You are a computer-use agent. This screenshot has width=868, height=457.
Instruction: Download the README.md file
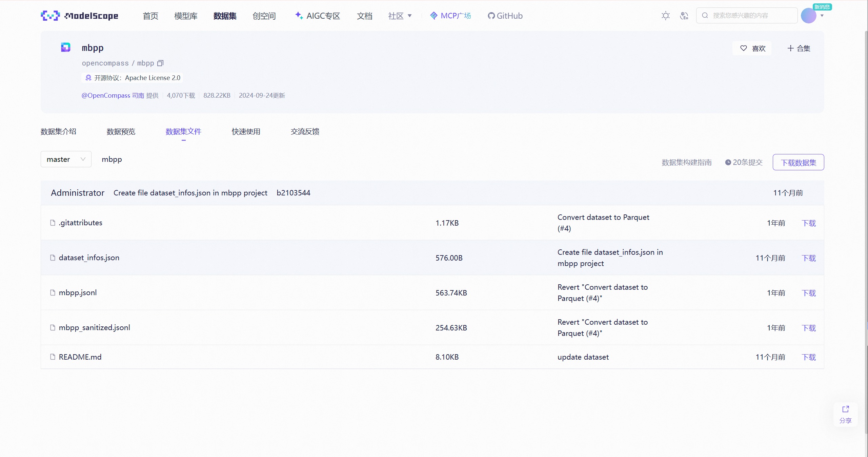coord(809,357)
